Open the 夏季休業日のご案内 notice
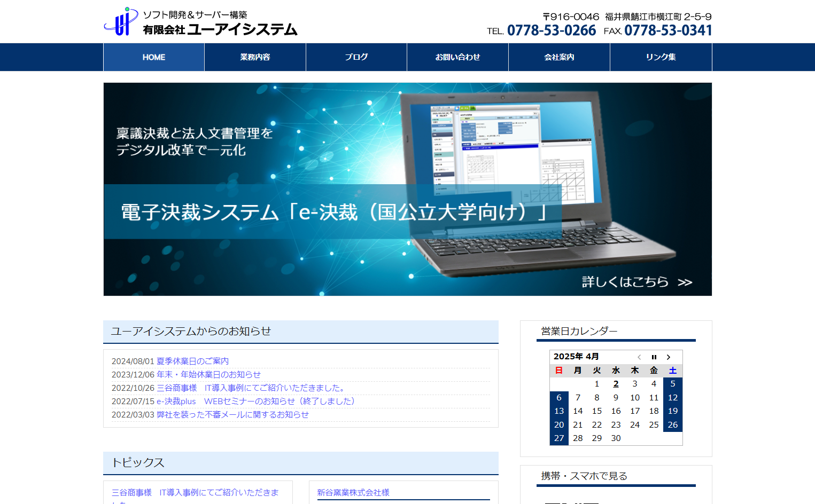Image resolution: width=815 pixels, height=504 pixels. point(192,361)
